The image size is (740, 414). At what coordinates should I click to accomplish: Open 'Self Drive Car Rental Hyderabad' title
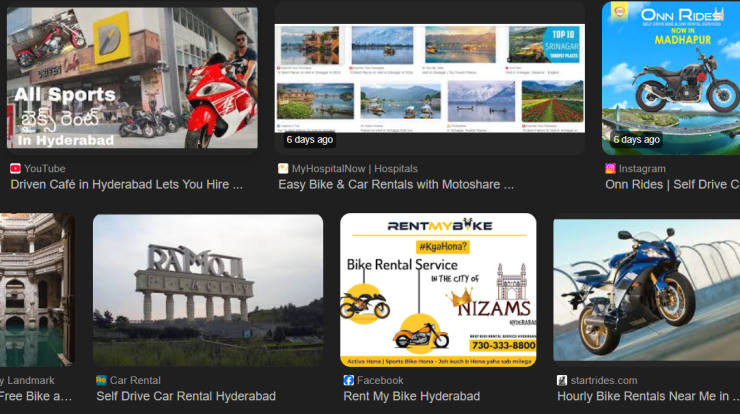186,396
